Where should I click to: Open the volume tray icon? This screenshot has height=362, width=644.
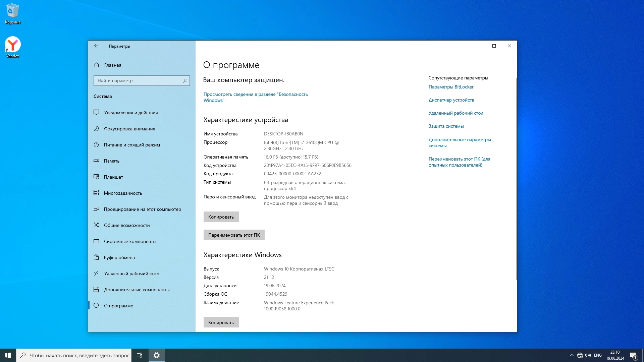coord(588,355)
